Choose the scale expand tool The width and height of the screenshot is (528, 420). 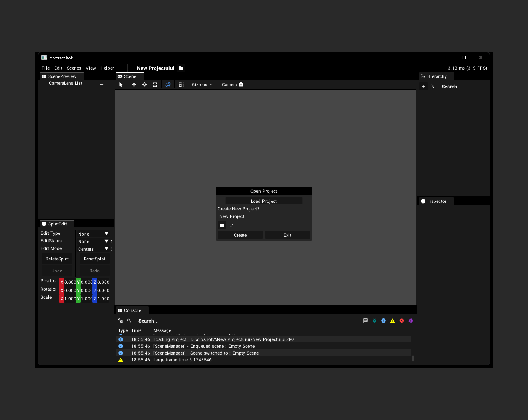tap(155, 84)
